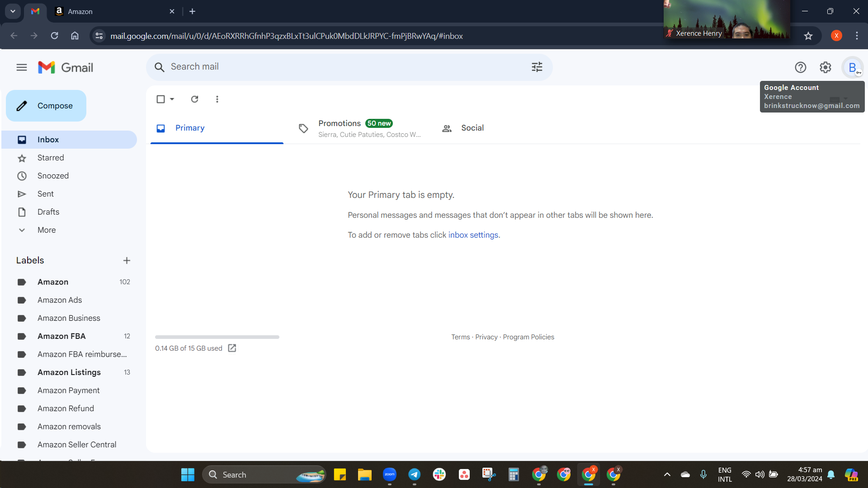Refresh the inbox
This screenshot has height=488, width=868.
click(194, 99)
